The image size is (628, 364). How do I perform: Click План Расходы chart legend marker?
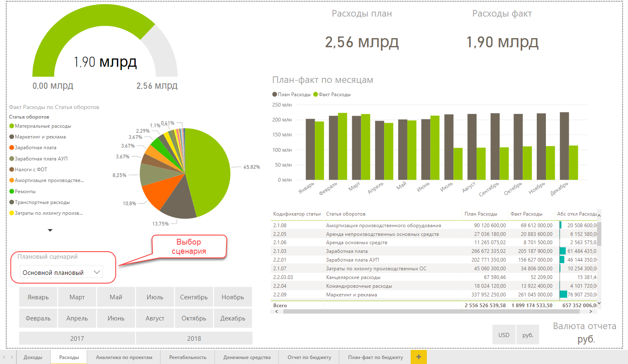(x=275, y=94)
